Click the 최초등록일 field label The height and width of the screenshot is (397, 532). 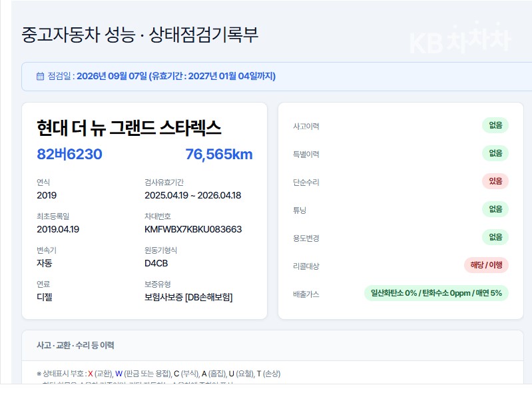pyautogui.click(x=53, y=216)
